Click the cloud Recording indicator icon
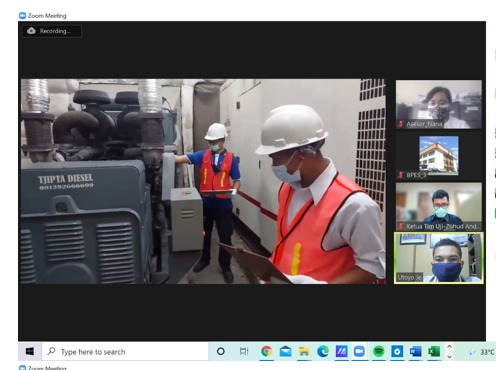 31,31
